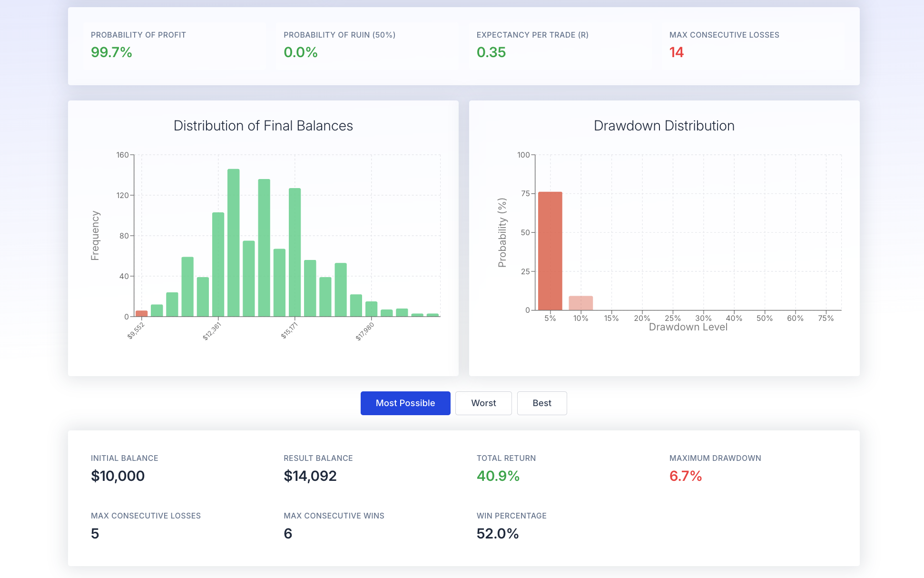Click the Distribution of Final Balances title
924x578 pixels.
[x=263, y=126]
